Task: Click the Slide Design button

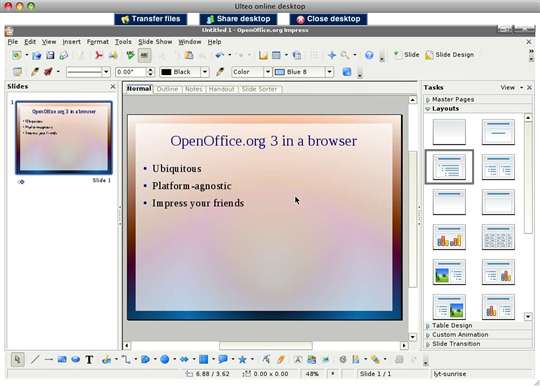Action: [x=449, y=55]
